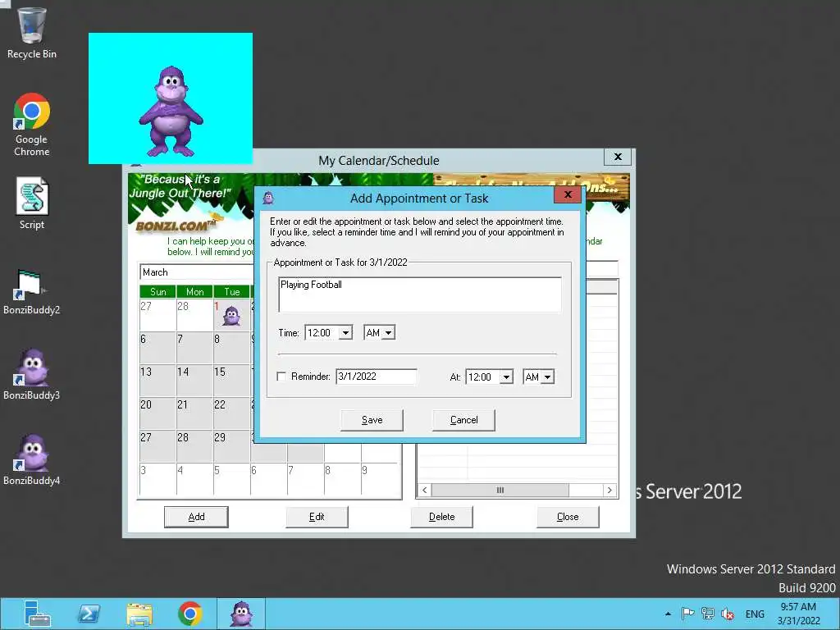Launch BonziBuddy2 desktop shortcut
Viewport: 840px width, 630px height.
32,292
